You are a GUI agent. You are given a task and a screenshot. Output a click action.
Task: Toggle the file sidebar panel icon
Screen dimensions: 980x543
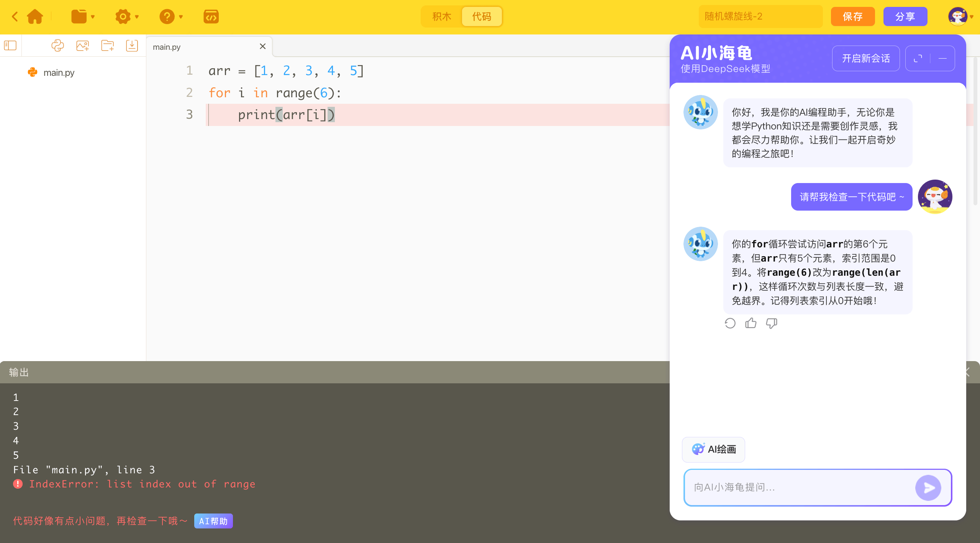10,46
